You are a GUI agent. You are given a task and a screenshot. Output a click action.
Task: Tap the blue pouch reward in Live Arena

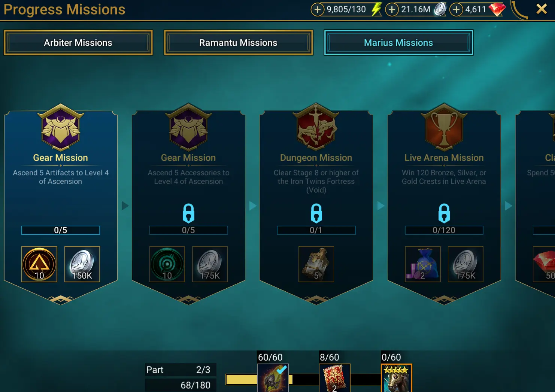click(x=423, y=264)
